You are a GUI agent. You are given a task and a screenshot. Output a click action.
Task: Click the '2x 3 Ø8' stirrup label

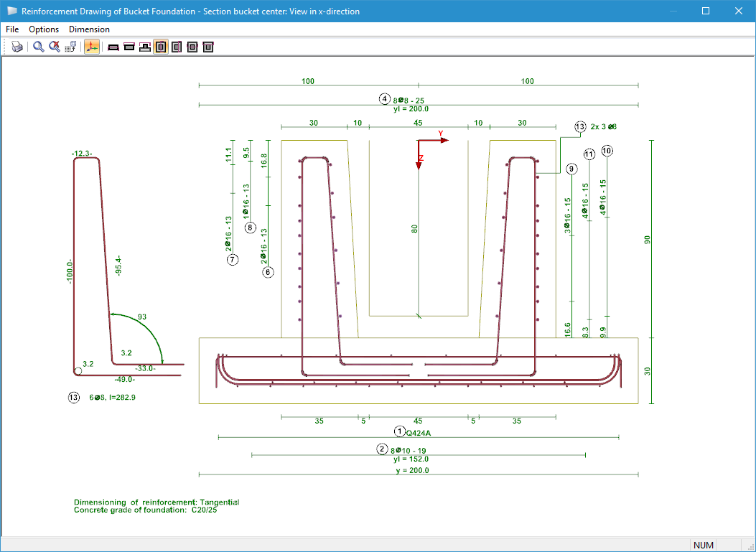pos(604,127)
